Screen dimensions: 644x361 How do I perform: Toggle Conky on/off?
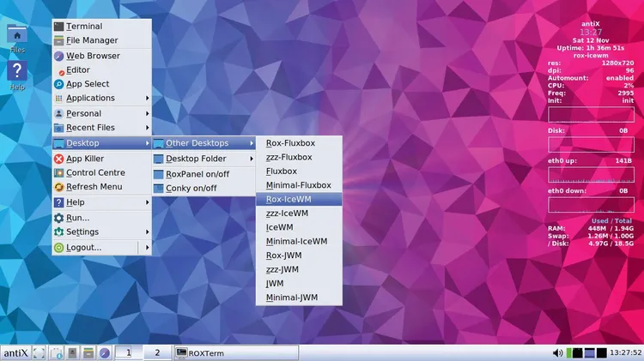pyautogui.click(x=191, y=188)
